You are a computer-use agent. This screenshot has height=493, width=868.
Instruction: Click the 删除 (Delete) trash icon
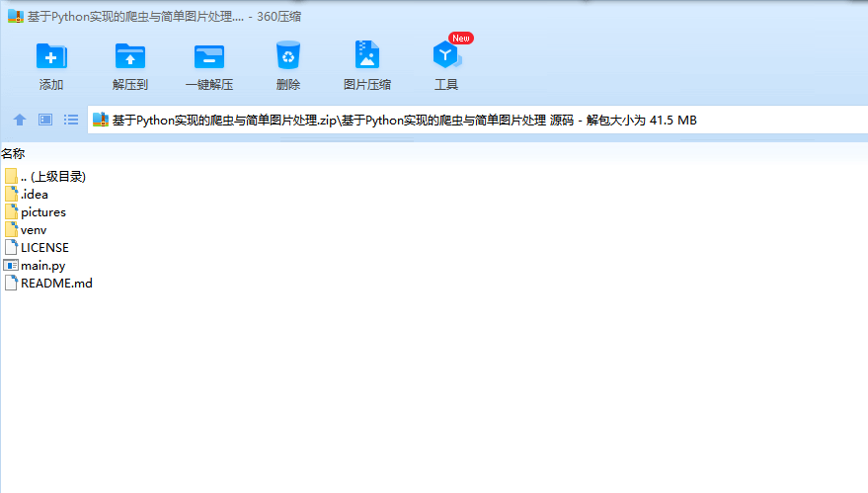[288, 55]
